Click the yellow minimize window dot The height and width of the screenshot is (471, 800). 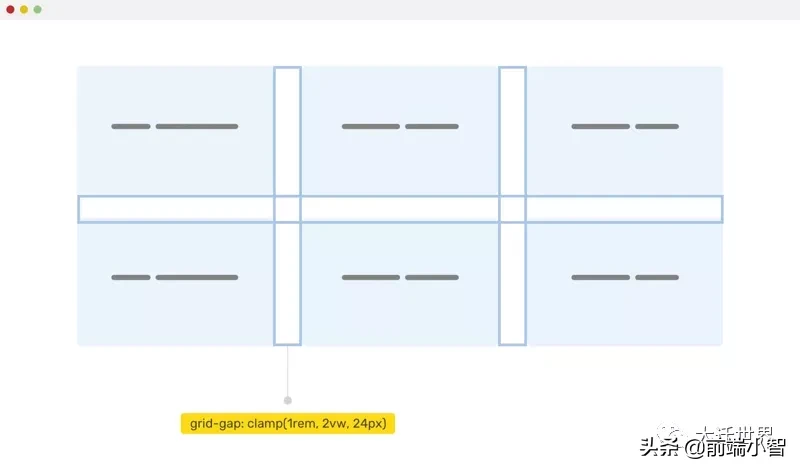point(24,10)
